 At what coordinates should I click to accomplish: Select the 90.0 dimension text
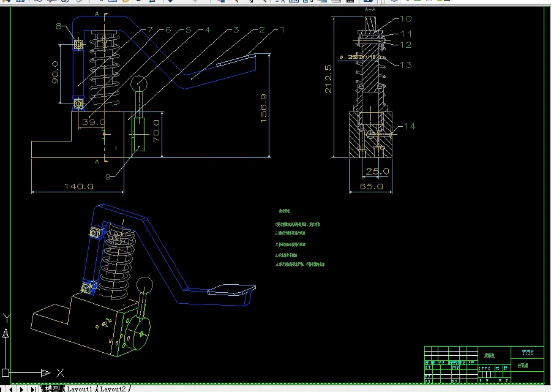(55, 72)
